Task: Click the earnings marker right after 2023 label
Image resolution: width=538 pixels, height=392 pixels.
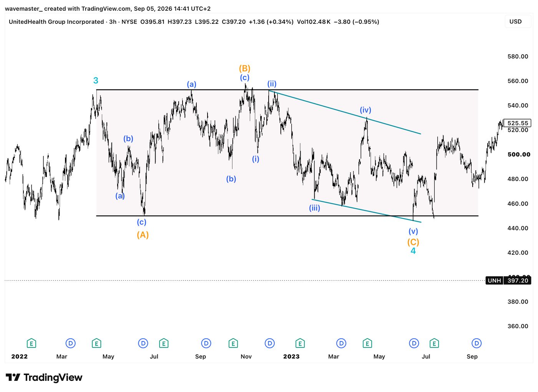Action: 300,343
